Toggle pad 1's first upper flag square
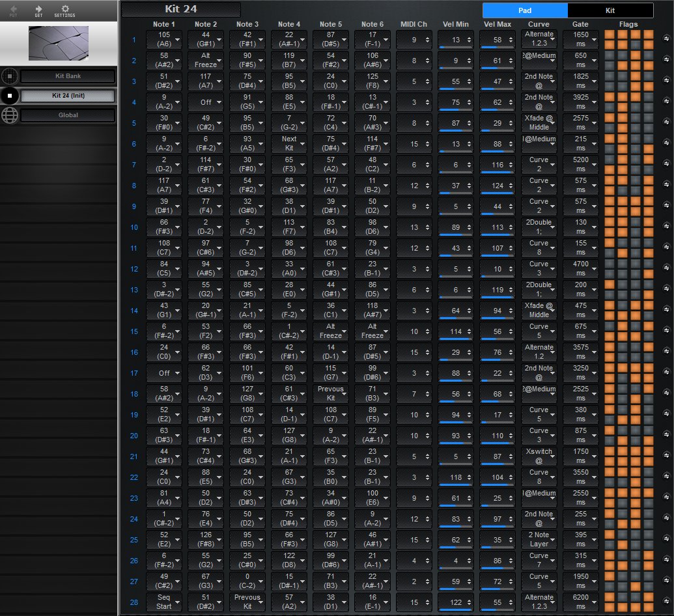Image resolution: width=674 pixels, height=616 pixels. click(610, 35)
